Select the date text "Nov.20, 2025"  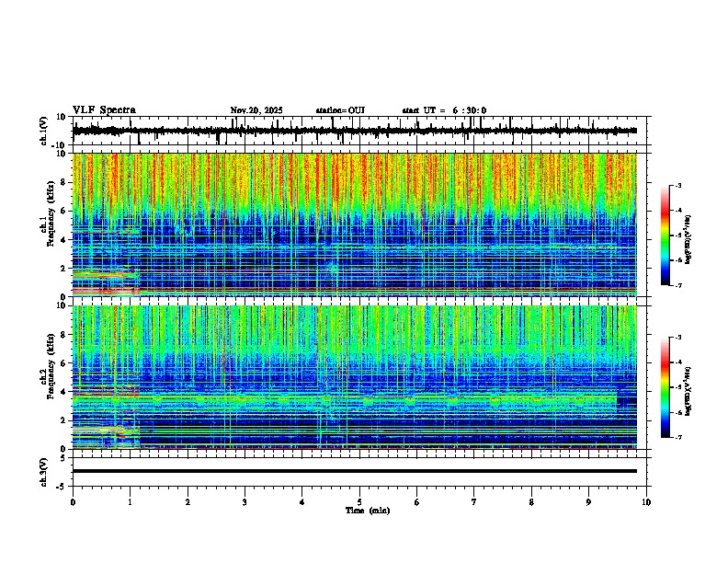point(256,110)
